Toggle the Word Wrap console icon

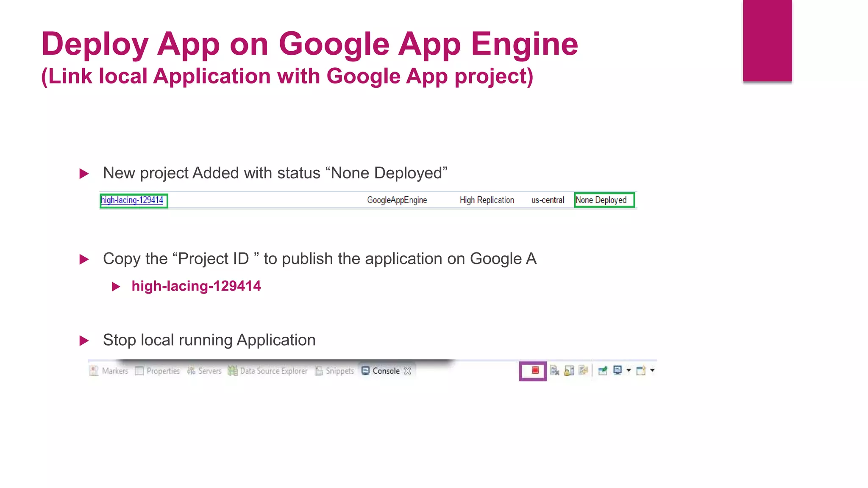(583, 371)
